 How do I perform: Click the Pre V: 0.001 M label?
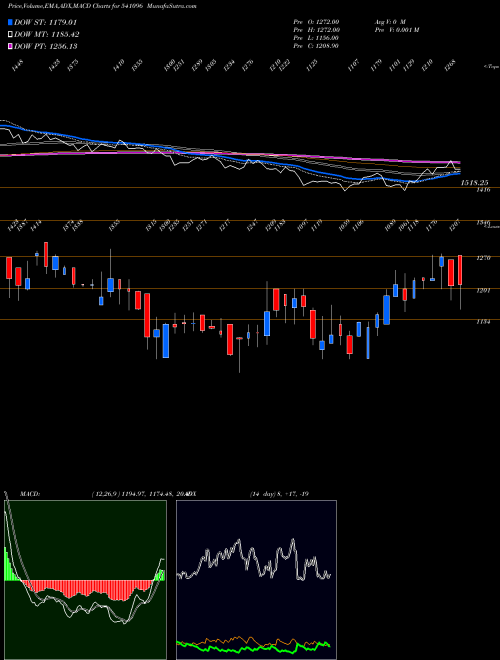396,29
